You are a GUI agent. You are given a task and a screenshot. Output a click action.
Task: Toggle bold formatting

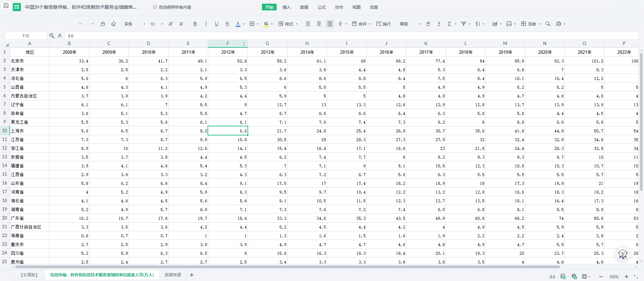tap(195, 24)
